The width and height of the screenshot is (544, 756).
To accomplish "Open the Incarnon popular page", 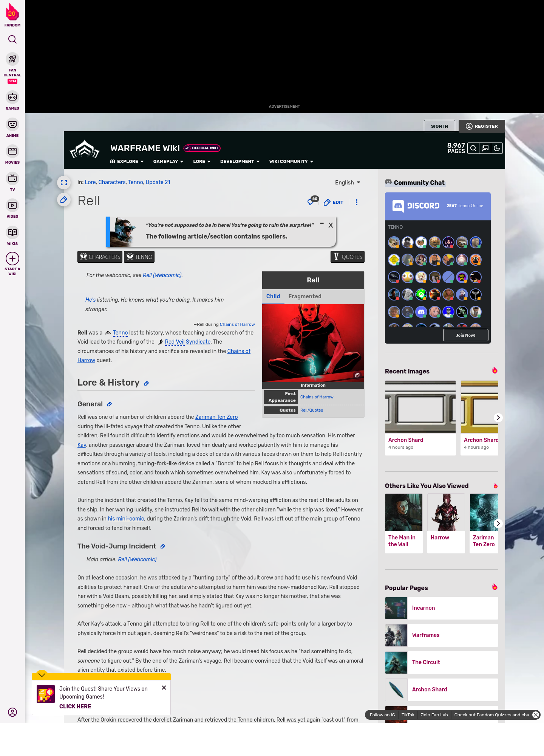I will pyautogui.click(x=442, y=608).
